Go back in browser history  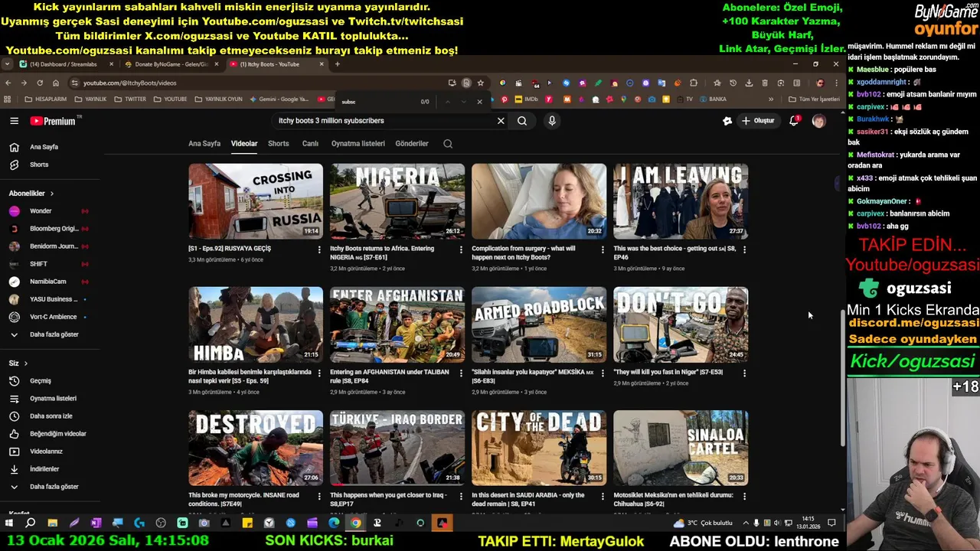pyautogui.click(x=8, y=83)
